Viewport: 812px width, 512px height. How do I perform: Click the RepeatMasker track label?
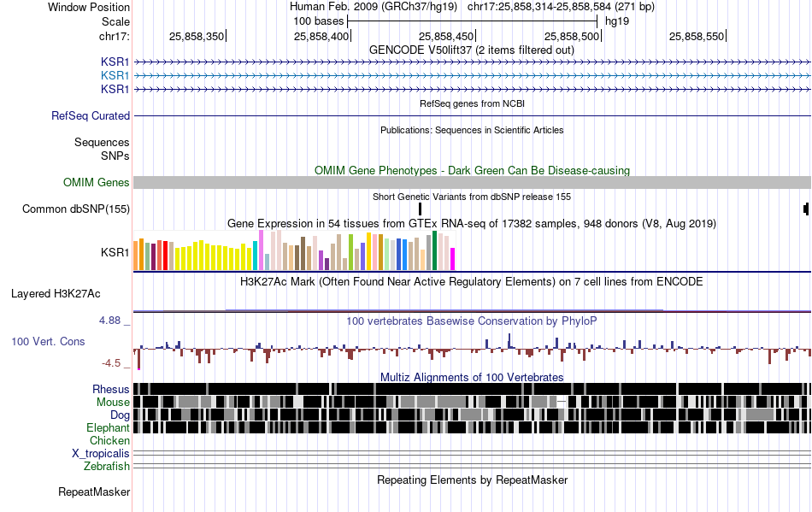pyautogui.click(x=94, y=491)
